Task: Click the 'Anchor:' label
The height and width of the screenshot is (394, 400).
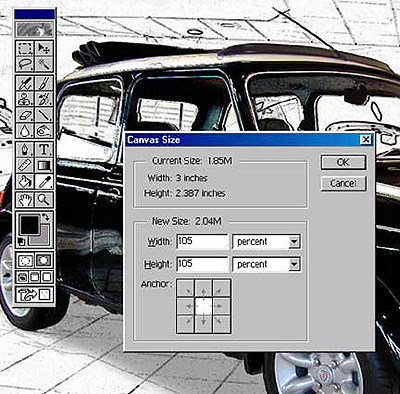Action: [x=156, y=284]
